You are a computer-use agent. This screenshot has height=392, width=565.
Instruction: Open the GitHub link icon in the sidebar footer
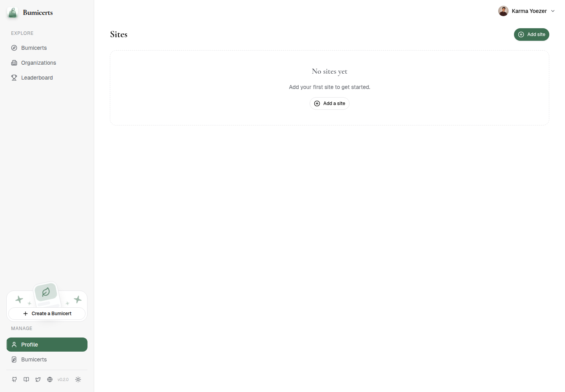pyautogui.click(x=15, y=379)
